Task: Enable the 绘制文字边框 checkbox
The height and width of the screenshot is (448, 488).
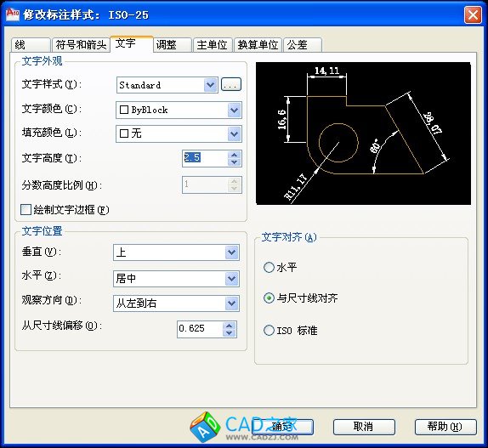Action: [26, 210]
